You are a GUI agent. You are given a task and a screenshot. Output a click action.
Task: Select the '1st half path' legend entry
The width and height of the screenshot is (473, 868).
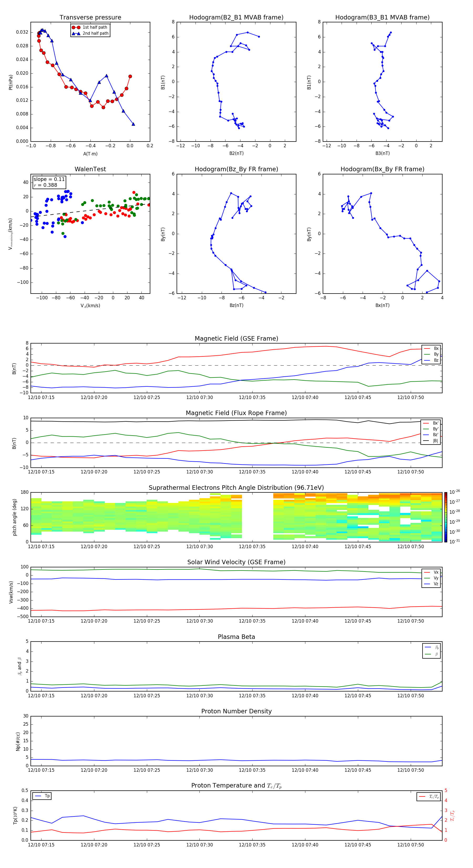90,27
